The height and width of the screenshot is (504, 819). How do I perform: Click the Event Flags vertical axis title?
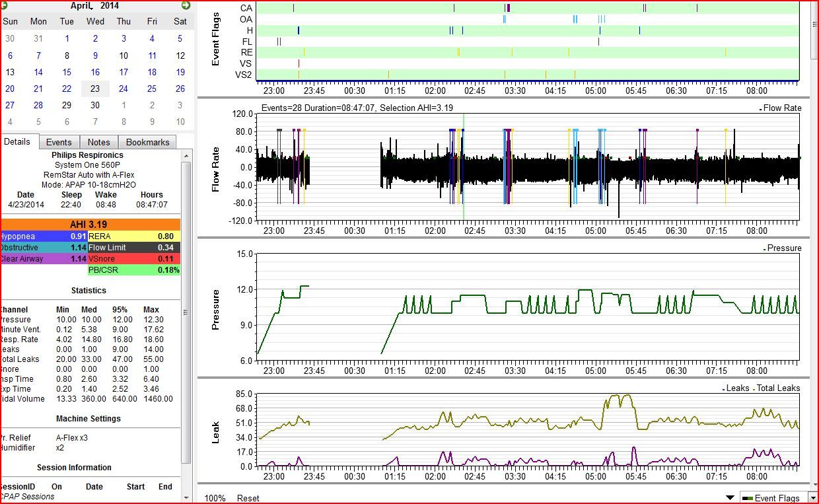[x=216, y=39]
